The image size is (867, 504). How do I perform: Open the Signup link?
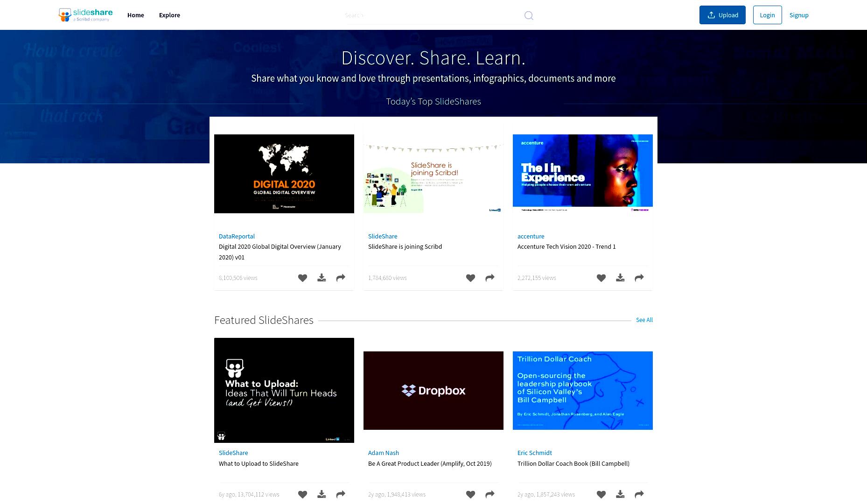[799, 15]
